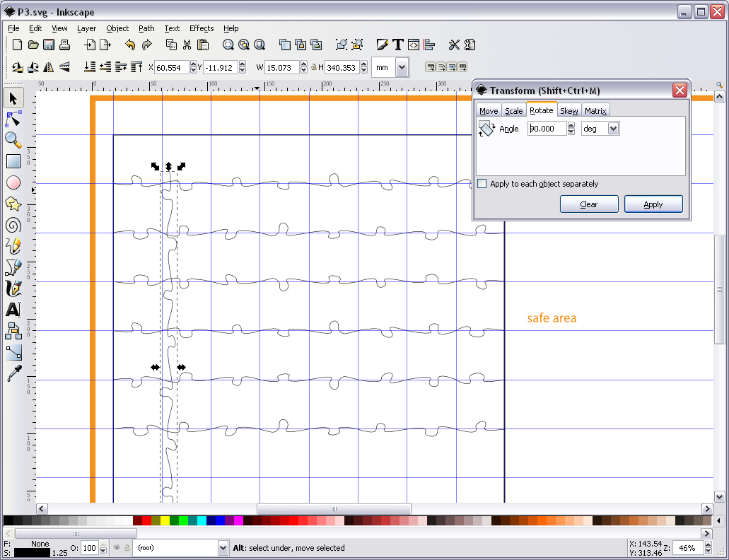This screenshot has height=560, width=729.
Task: Open the Effects menu
Action: 202,28
